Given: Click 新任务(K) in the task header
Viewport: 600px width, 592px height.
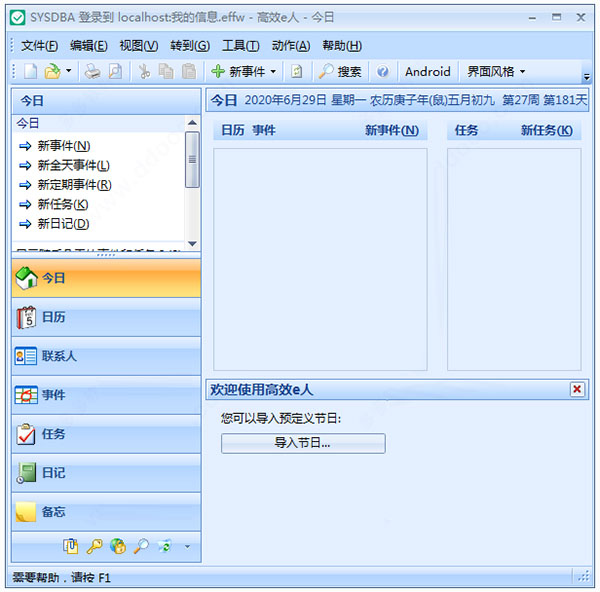Looking at the screenshot, I should [x=546, y=130].
